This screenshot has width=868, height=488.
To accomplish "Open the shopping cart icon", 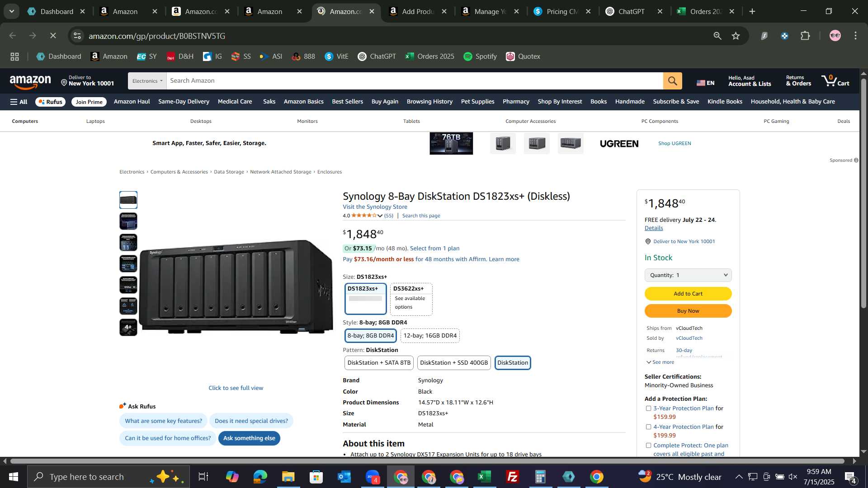I will click(835, 81).
